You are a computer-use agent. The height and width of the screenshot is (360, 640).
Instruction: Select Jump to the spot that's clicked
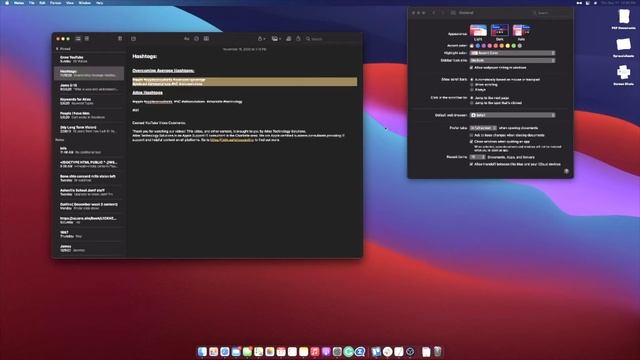472,103
